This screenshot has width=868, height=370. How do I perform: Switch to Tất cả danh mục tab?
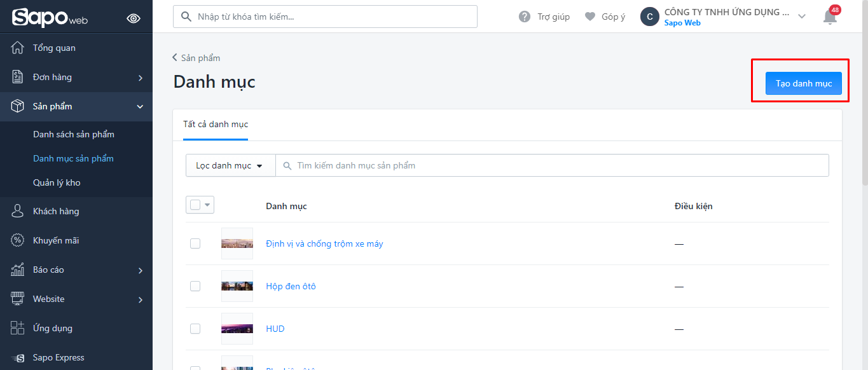point(216,124)
